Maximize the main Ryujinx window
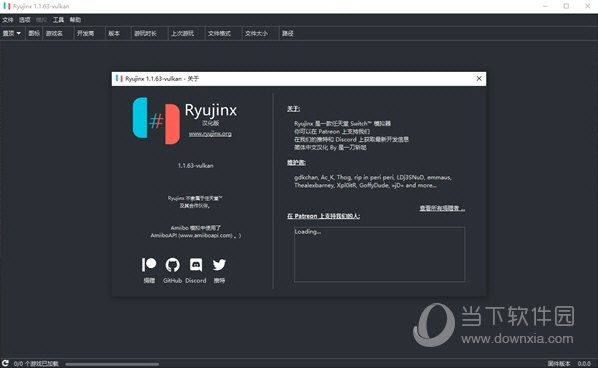Viewport: 598px width, 368px height. point(566,6)
